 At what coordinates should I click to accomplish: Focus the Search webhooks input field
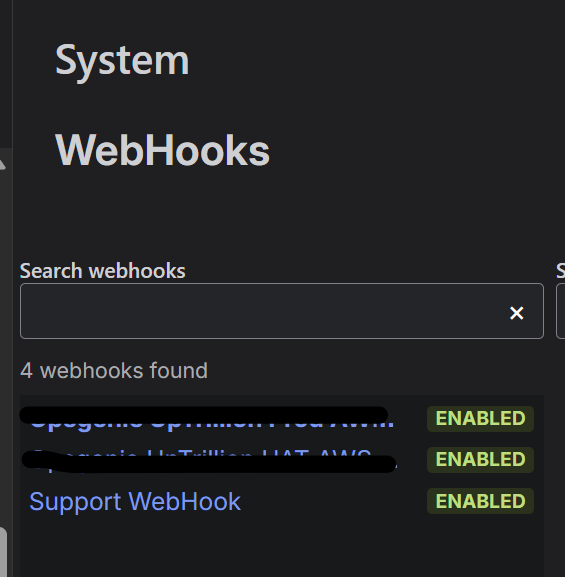pyautogui.click(x=282, y=311)
